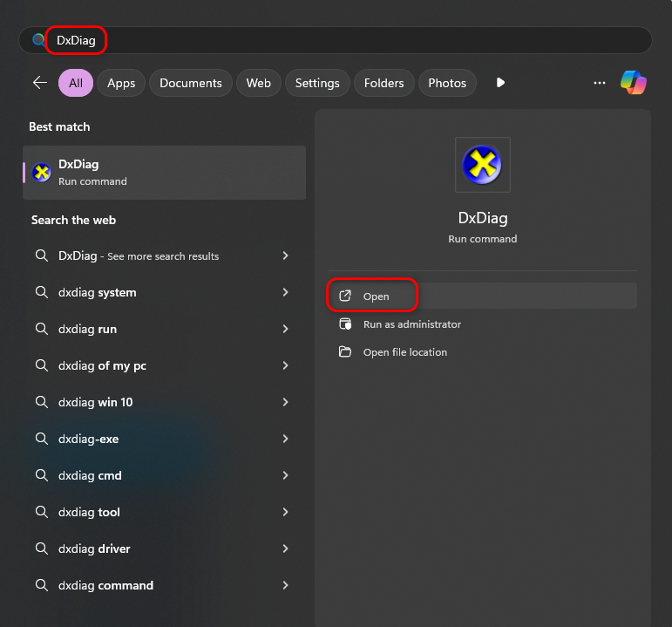The image size is (672, 627).
Task: Select the Photos filter tab
Action: coord(447,83)
